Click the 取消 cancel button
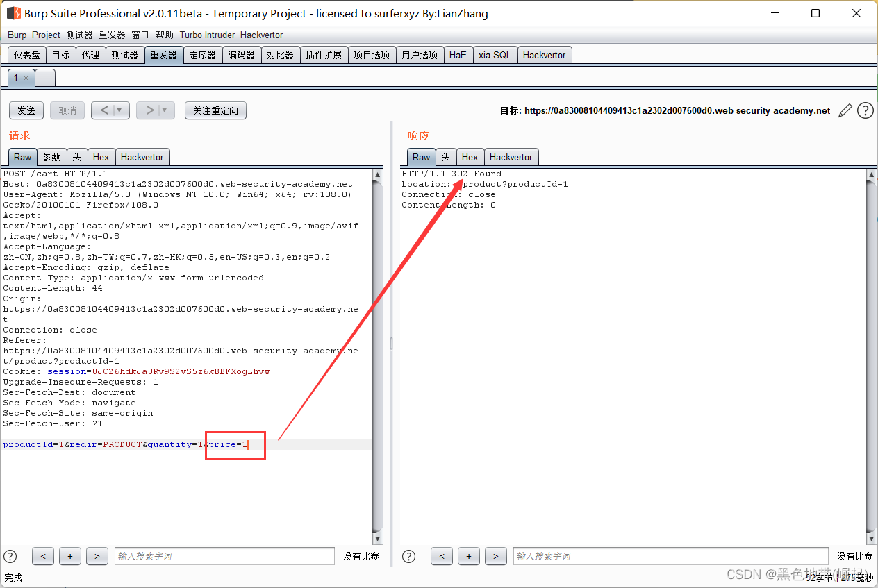 (67, 110)
